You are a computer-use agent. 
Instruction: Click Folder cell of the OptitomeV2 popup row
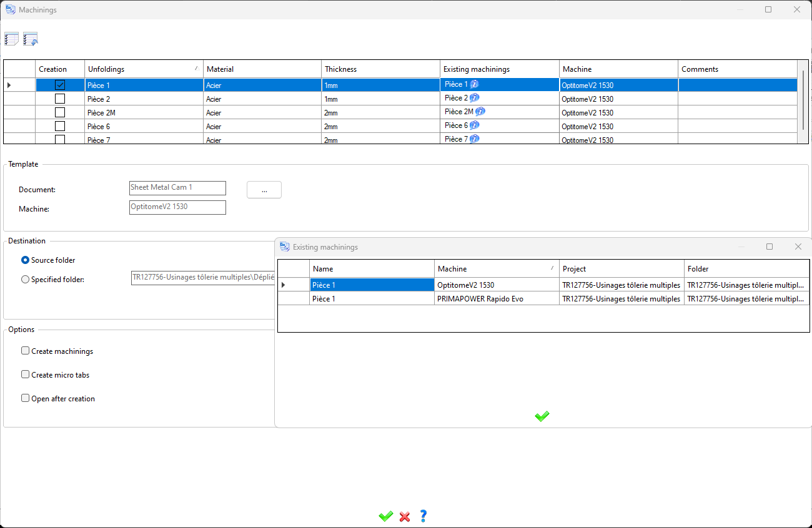coord(746,285)
